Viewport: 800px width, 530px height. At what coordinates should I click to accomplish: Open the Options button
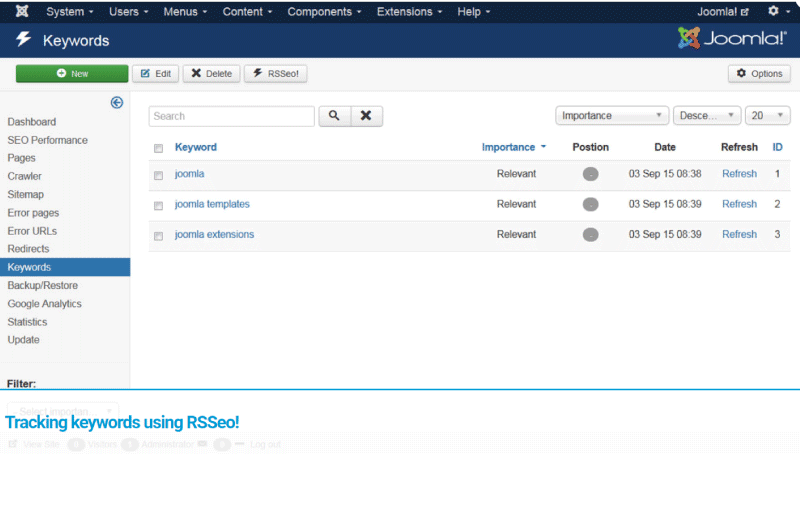(x=759, y=73)
